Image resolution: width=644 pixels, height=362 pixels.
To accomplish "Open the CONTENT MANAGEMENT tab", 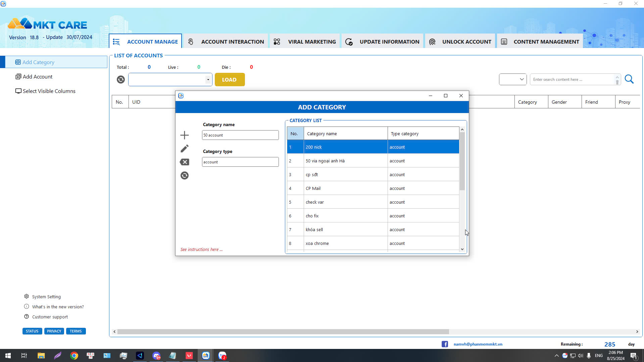I will click(540, 42).
